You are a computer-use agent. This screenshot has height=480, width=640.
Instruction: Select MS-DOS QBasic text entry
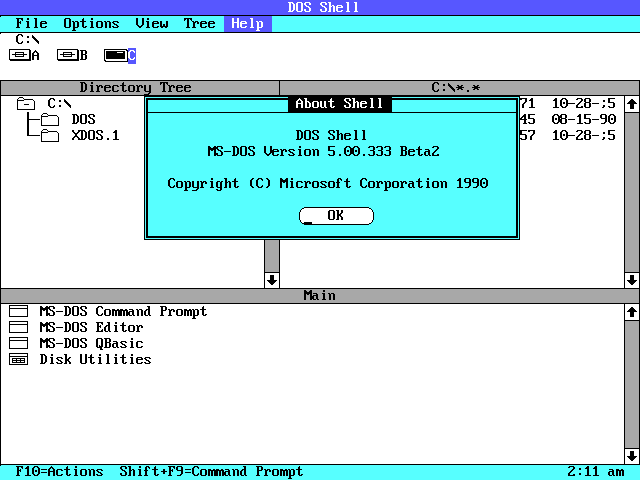[91, 343]
